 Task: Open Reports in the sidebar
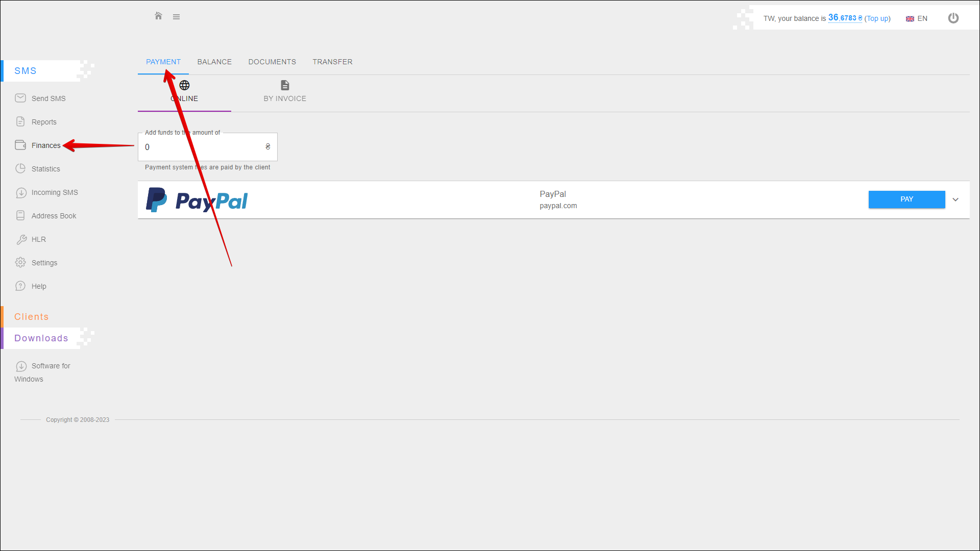click(44, 122)
